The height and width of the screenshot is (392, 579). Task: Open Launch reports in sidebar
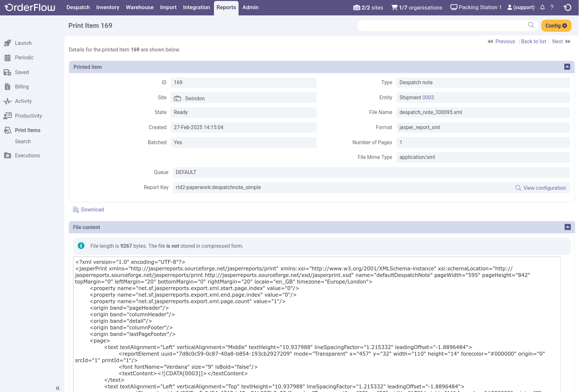point(23,43)
